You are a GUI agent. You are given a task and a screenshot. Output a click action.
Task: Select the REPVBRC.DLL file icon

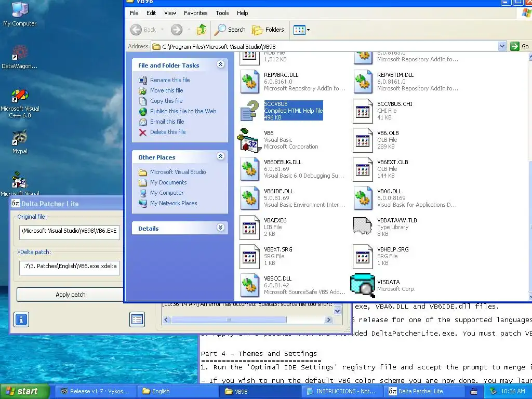[250, 82]
